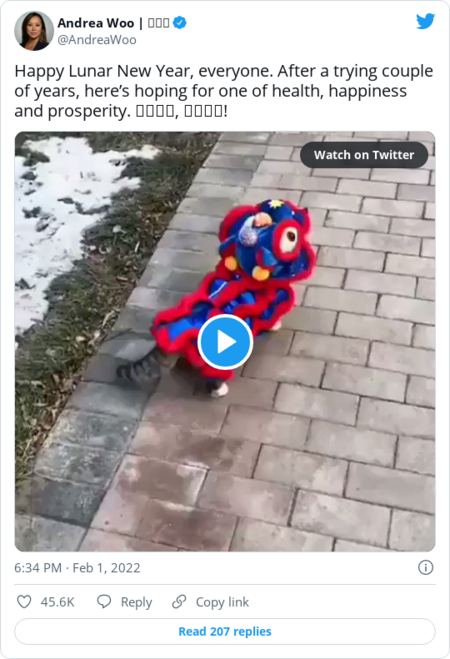
Task: Play the video with the blue play button
Action: coord(225,342)
